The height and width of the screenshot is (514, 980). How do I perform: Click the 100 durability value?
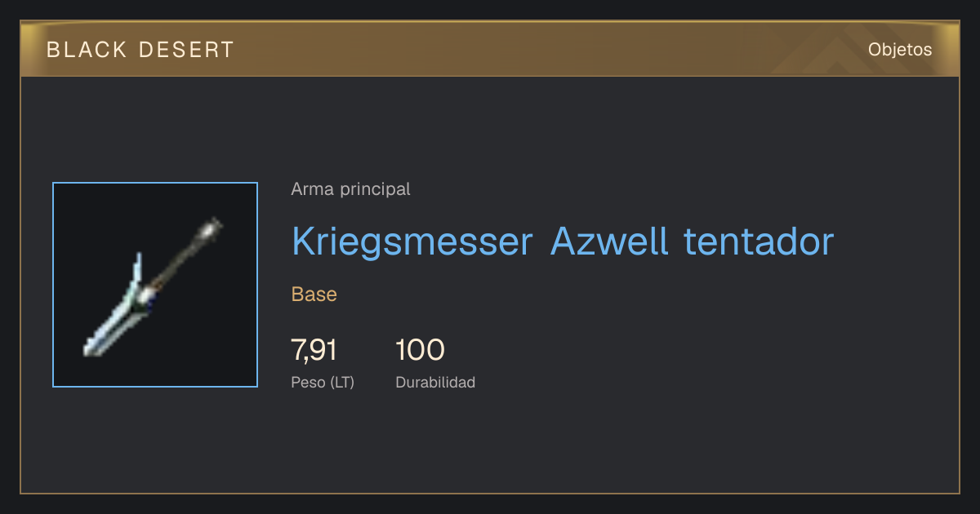[420, 350]
